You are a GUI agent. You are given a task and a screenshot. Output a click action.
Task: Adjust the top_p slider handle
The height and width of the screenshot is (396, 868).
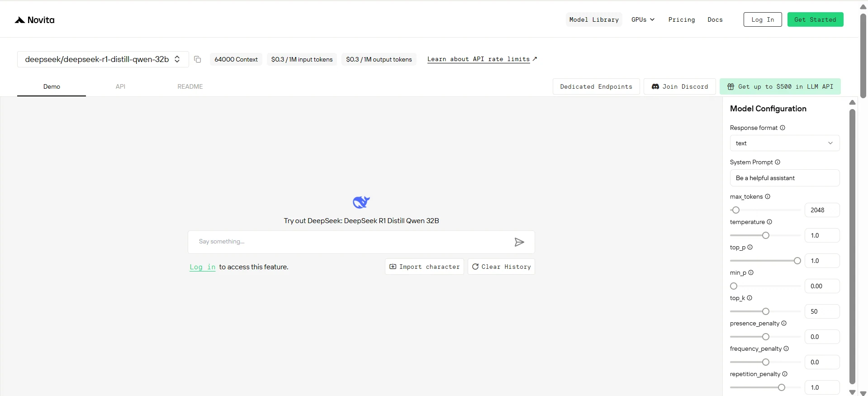click(797, 261)
